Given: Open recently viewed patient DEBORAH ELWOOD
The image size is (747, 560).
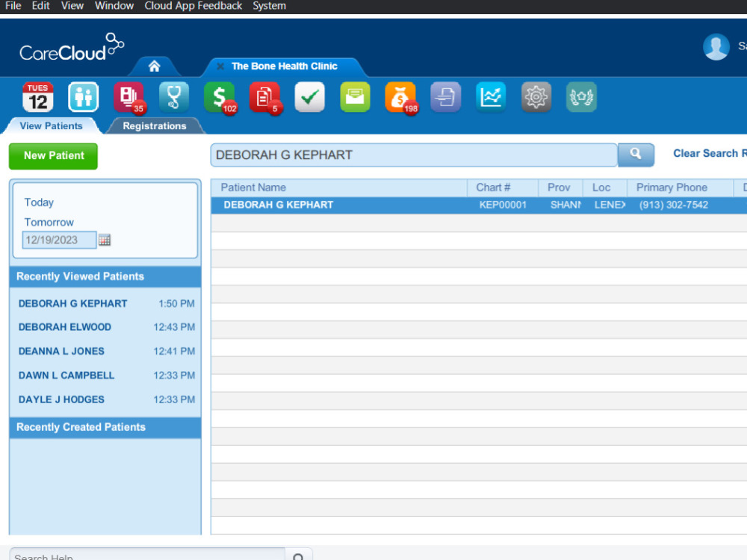Looking at the screenshot, I should pos(64,327).
